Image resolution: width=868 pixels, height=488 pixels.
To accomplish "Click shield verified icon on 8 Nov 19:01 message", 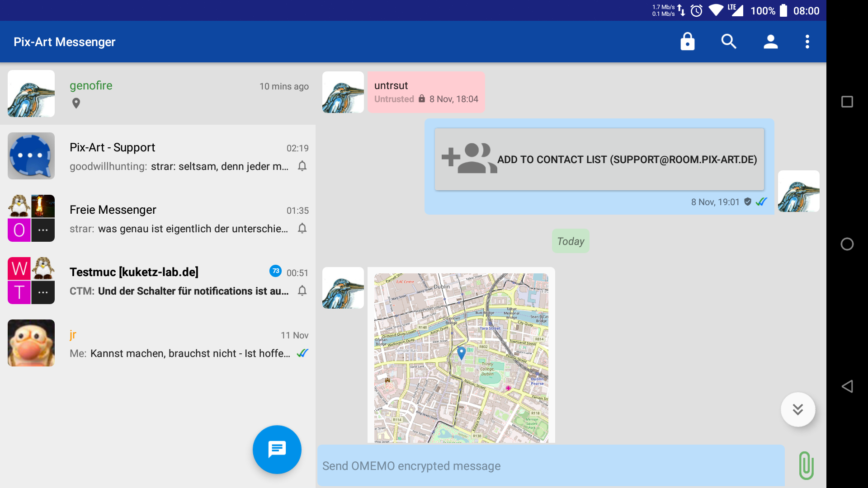I will tap(748, 202).
